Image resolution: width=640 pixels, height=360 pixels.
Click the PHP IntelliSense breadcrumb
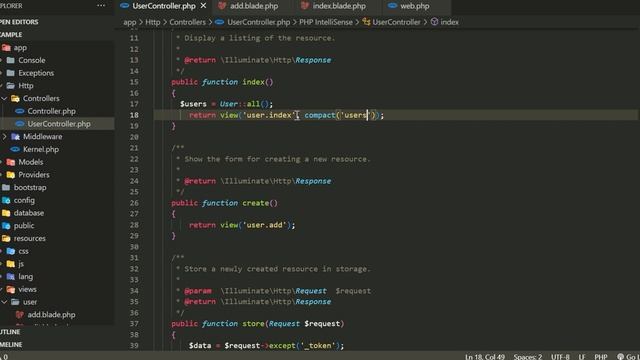tap(326, 22)
